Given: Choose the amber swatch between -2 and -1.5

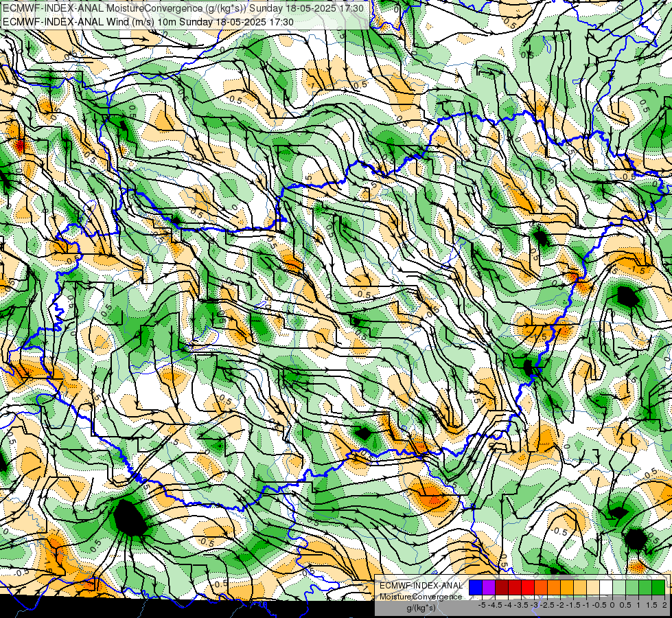Looking at the screenshot, I should click(x=567, y=588).
